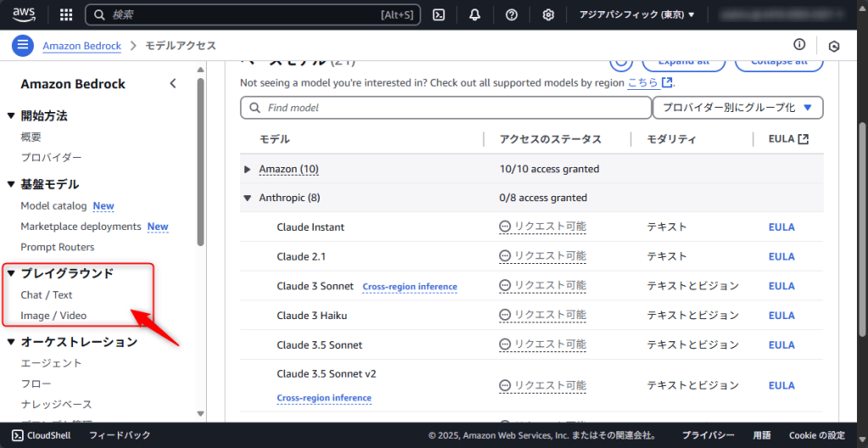
Task: Open Model catalog in the sidebar
Action: click(x=53, y=205)
